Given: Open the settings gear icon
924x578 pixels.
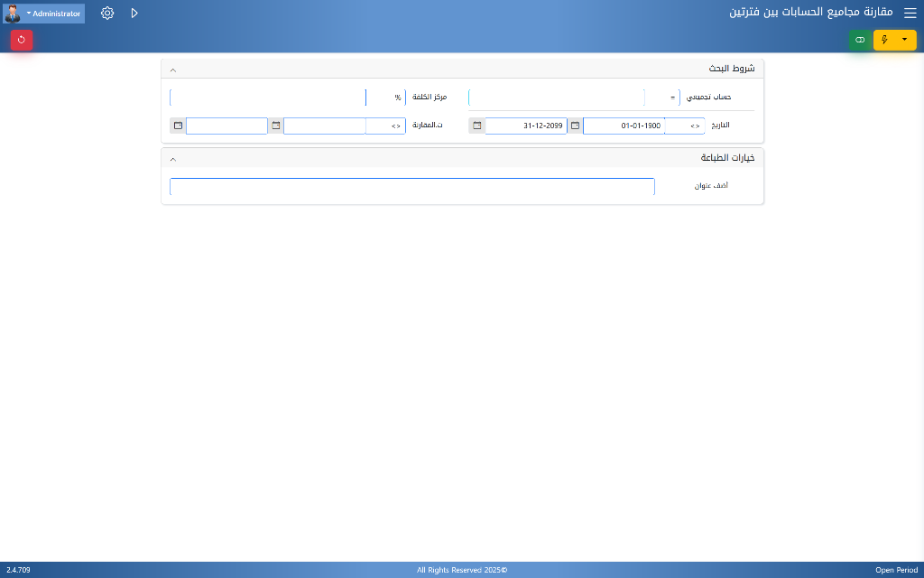Looking at the screenshot, I should [107, 14].
